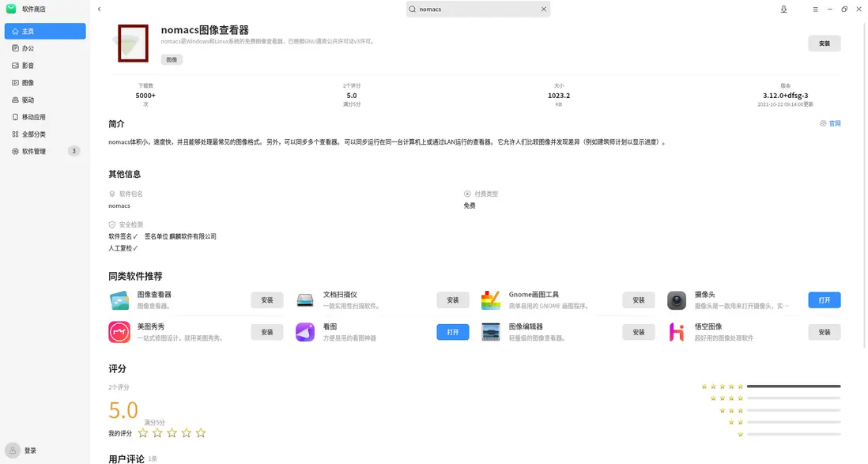Install nomacs using top 安装 button
The image size is (868, 464).
pyautogui.click(x=825, y=43)
